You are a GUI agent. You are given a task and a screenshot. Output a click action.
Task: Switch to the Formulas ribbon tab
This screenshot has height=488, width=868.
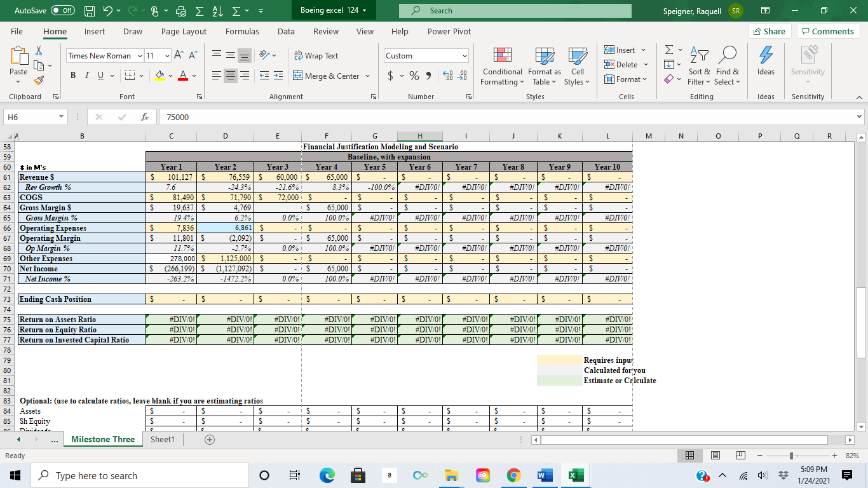pyautogui.click(x=242, y=31)
